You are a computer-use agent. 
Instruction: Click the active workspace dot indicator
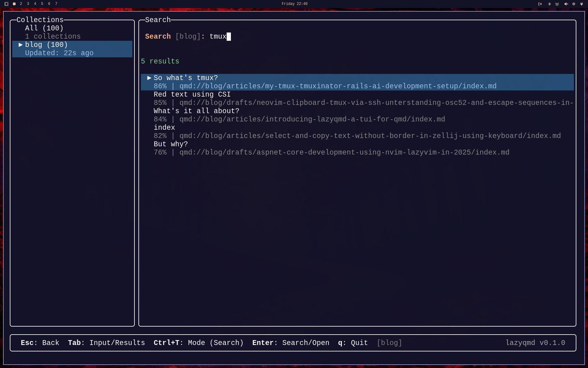coord(14,4)
